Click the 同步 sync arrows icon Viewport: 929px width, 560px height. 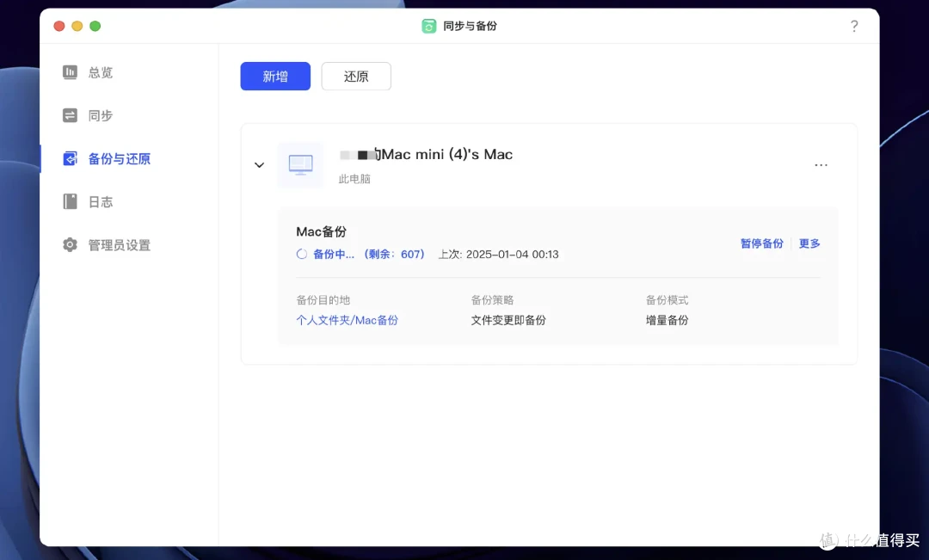tap(70, 115)
